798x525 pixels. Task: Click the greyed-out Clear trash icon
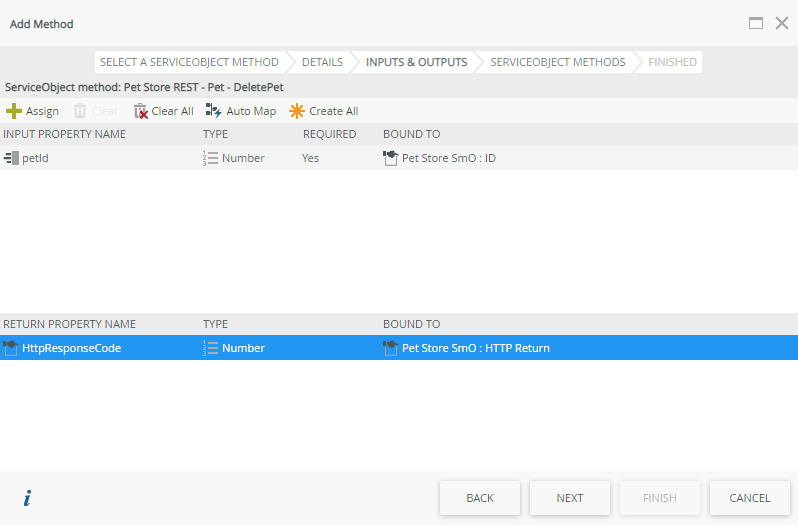pos(80,111)
